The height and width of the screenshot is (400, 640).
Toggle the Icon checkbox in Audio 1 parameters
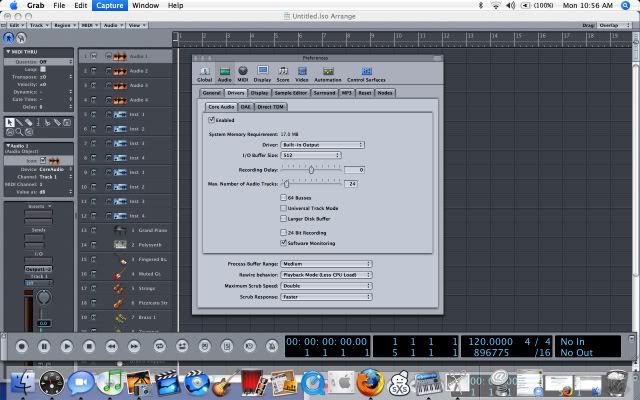pyautogui.click(x=43, y=161)
